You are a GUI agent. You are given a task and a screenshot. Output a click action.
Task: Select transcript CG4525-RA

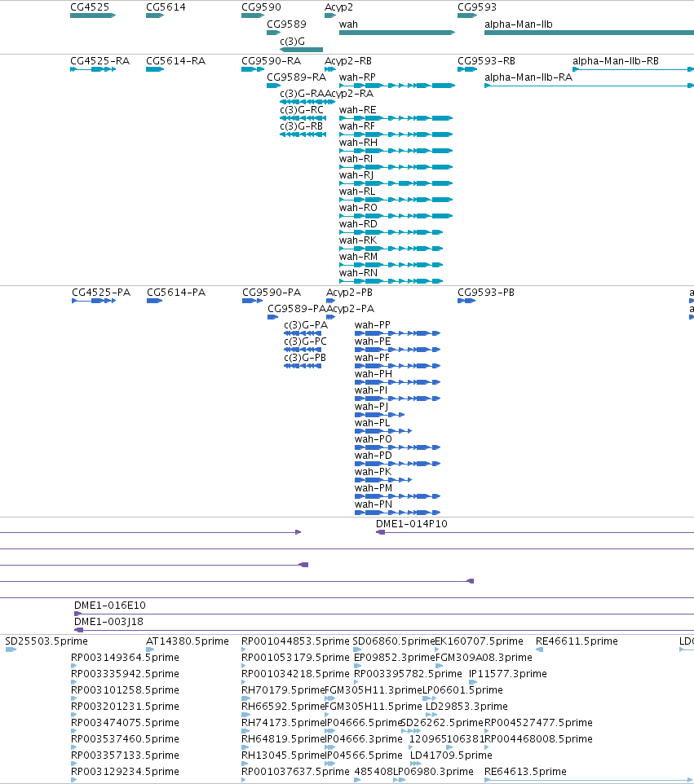pyautogui.click(x=93, y=69)
